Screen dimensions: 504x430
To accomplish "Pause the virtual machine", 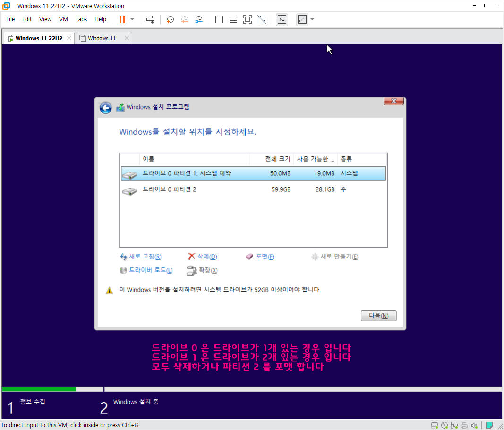I will pos(122,19).
